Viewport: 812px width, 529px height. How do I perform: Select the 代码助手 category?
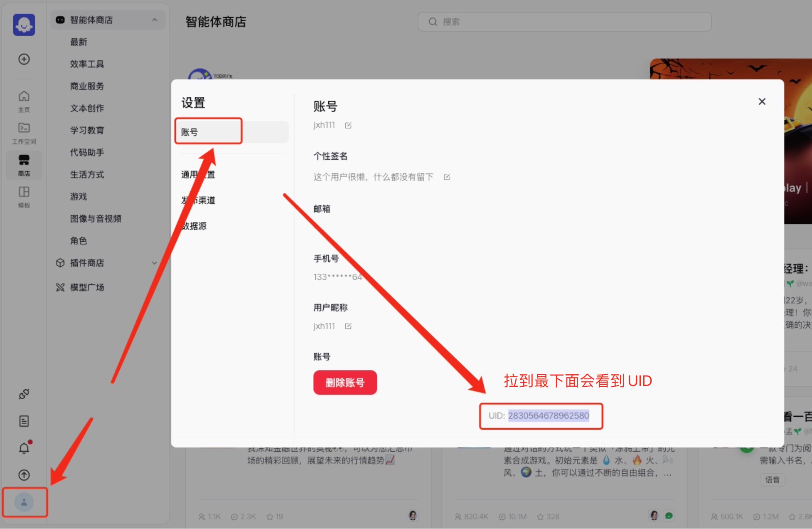coord(87,152)
